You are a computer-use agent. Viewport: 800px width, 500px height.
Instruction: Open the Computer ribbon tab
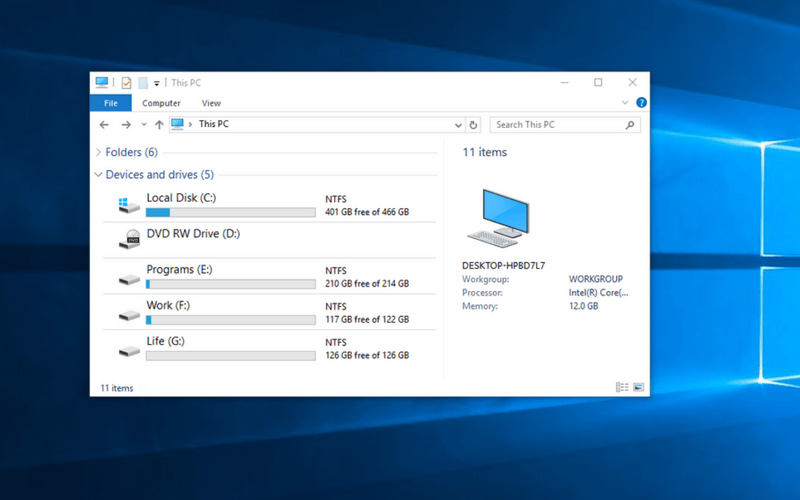(x=161, y=103)
